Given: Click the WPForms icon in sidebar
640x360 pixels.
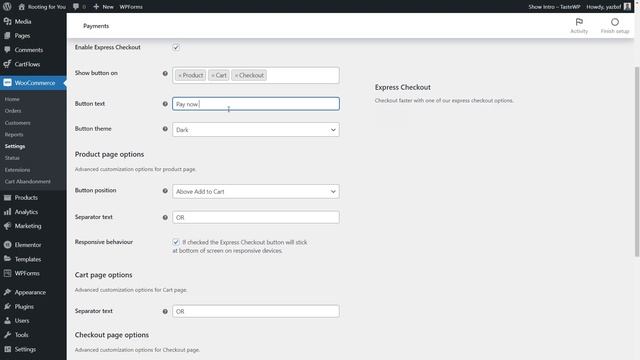Looking at the screenshot, I should click(x=7, y=273).
